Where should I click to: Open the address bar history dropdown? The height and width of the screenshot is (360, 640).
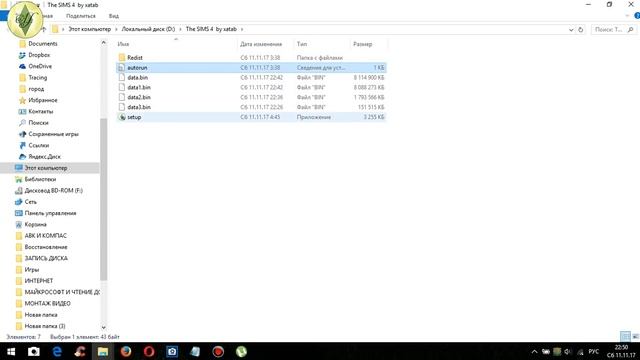[571, 29]
